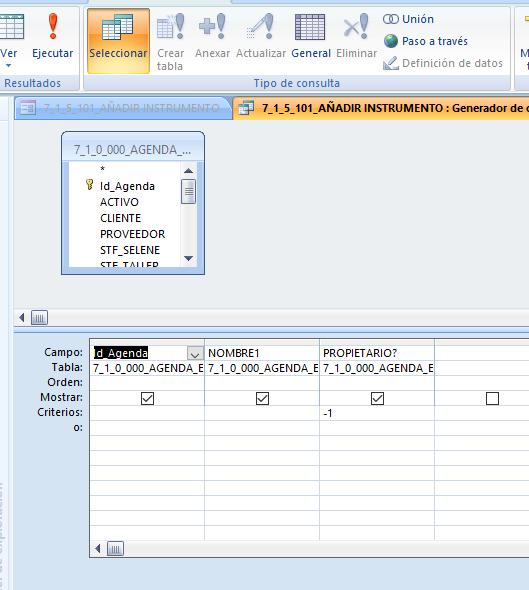
Task: Click the Resultados group label
Action: (33, 83)
